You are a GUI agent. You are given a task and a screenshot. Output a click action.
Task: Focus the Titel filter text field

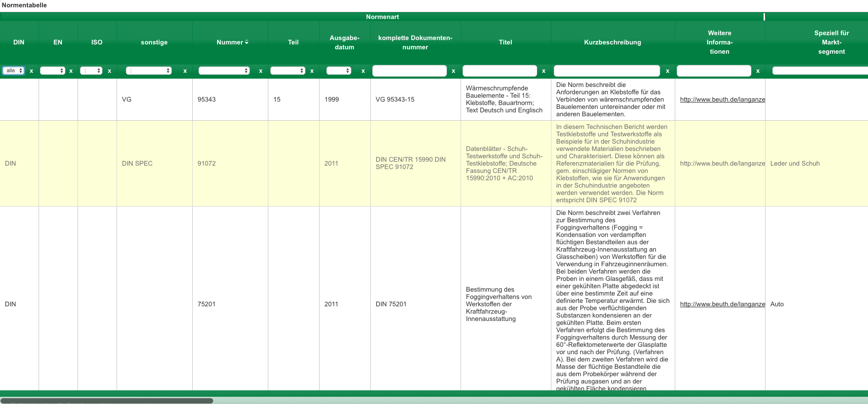(500, 71)
